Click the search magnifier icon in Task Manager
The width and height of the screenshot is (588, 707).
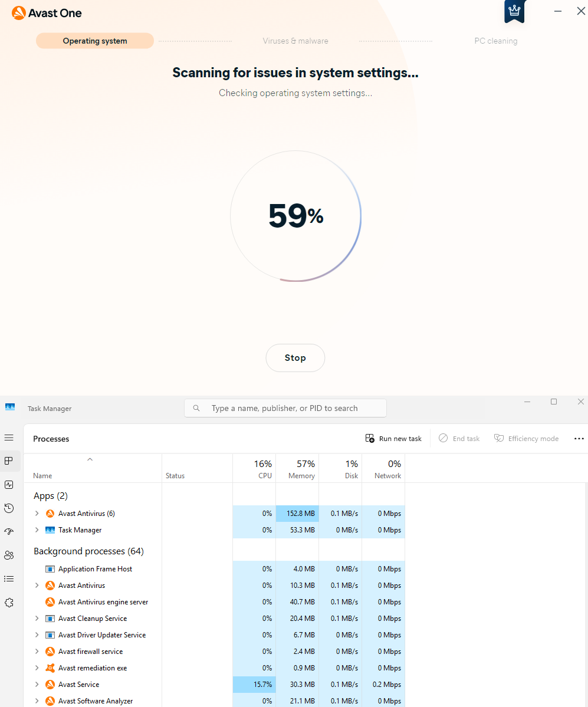point(196,408)
